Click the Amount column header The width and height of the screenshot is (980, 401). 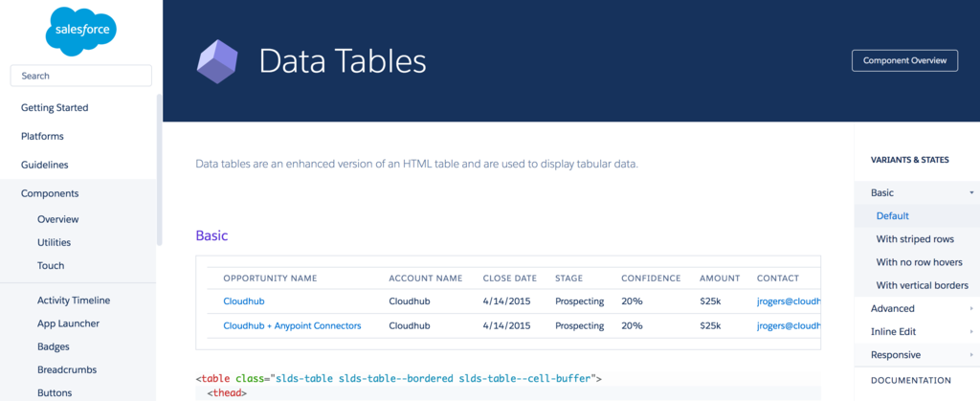[x=720, y=278]
